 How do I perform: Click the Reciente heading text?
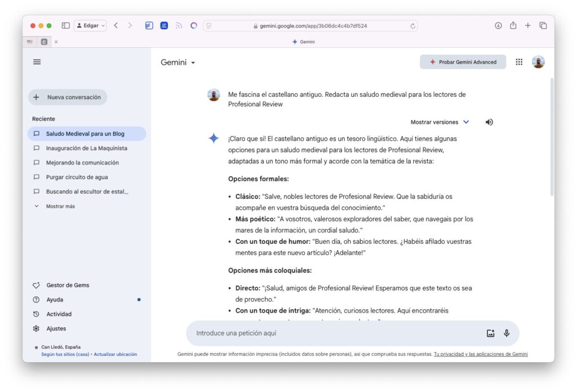point(43,119)
